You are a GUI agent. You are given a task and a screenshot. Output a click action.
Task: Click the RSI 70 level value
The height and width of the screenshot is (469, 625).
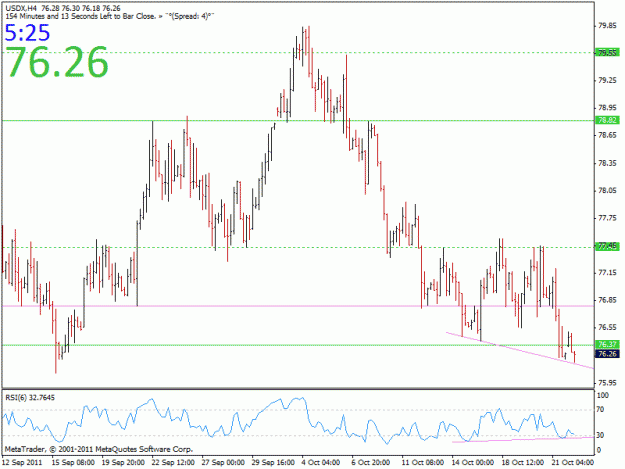click(x=601, y=409)
